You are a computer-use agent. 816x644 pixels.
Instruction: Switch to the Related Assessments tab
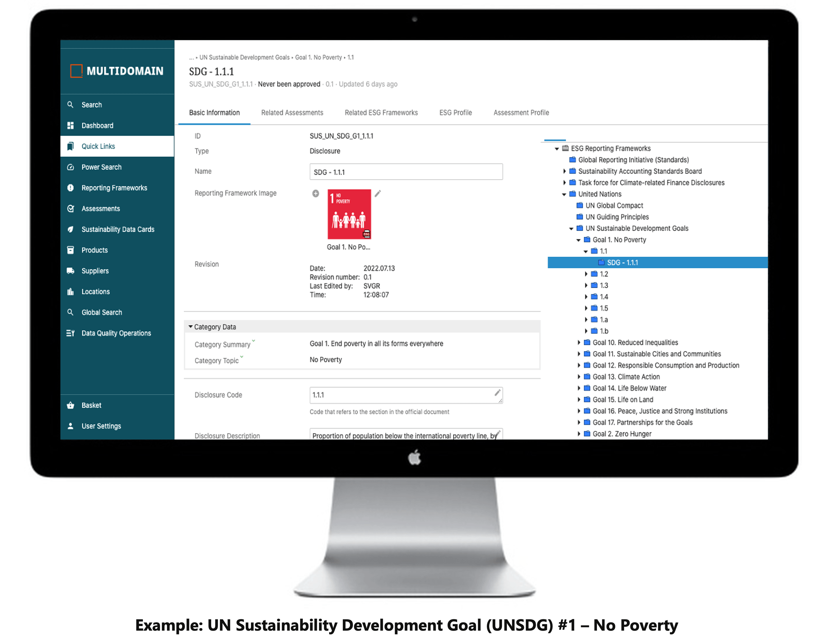tap(292, 112)
